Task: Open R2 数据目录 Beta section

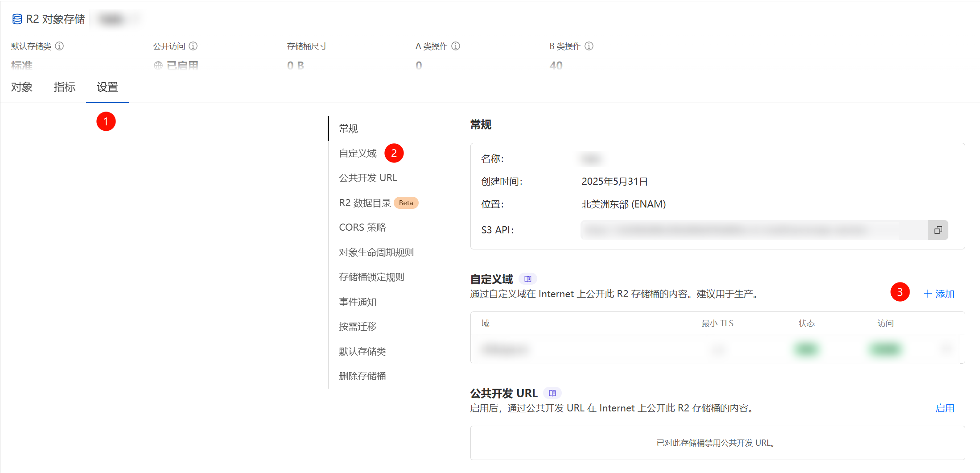Action: [365, 203]
